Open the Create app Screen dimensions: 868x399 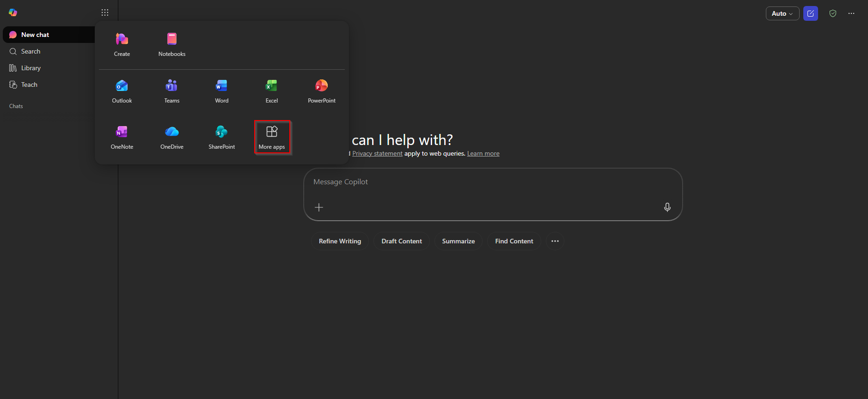click(122, 45)
